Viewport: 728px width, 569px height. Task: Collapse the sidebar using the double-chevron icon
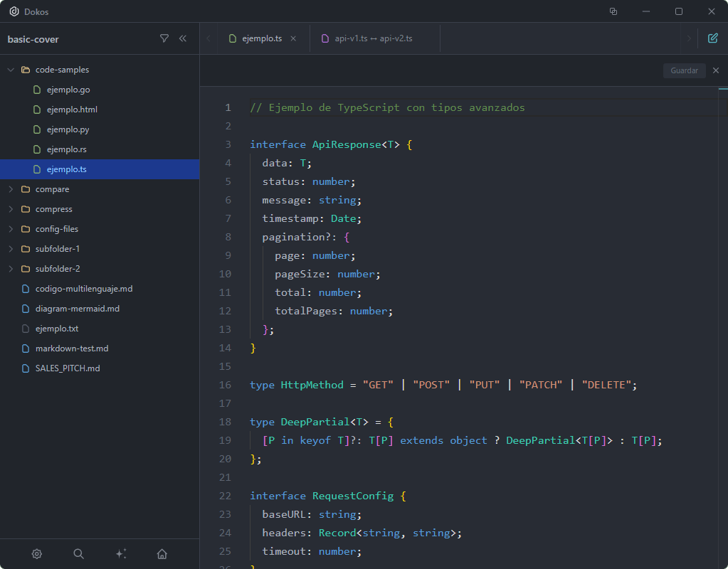point(183,38)
